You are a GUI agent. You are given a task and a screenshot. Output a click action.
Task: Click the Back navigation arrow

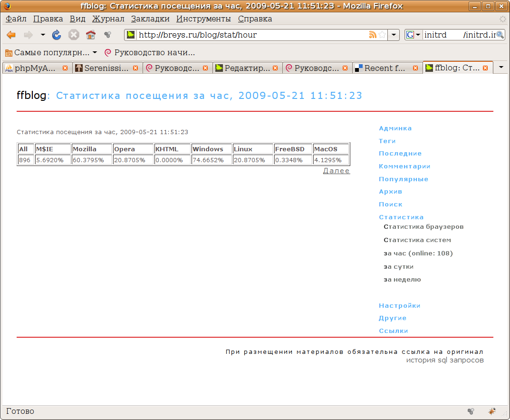(x=11, y=35)
